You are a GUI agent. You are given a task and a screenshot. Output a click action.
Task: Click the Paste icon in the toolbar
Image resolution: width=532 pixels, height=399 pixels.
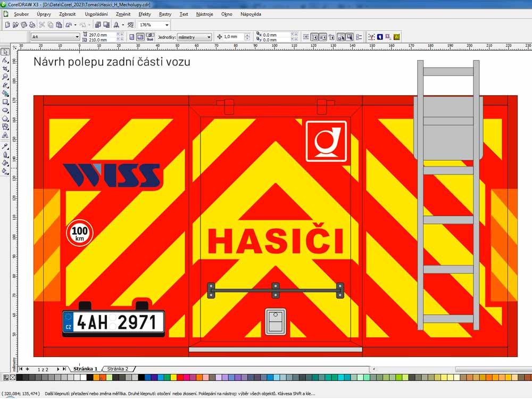tap(59, 25)
